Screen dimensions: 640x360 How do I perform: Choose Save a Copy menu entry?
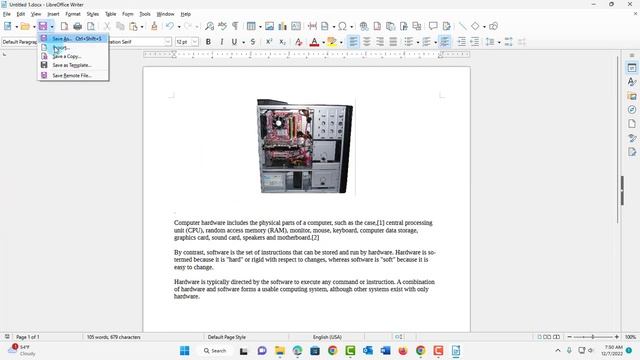click(x=73, y=56)
